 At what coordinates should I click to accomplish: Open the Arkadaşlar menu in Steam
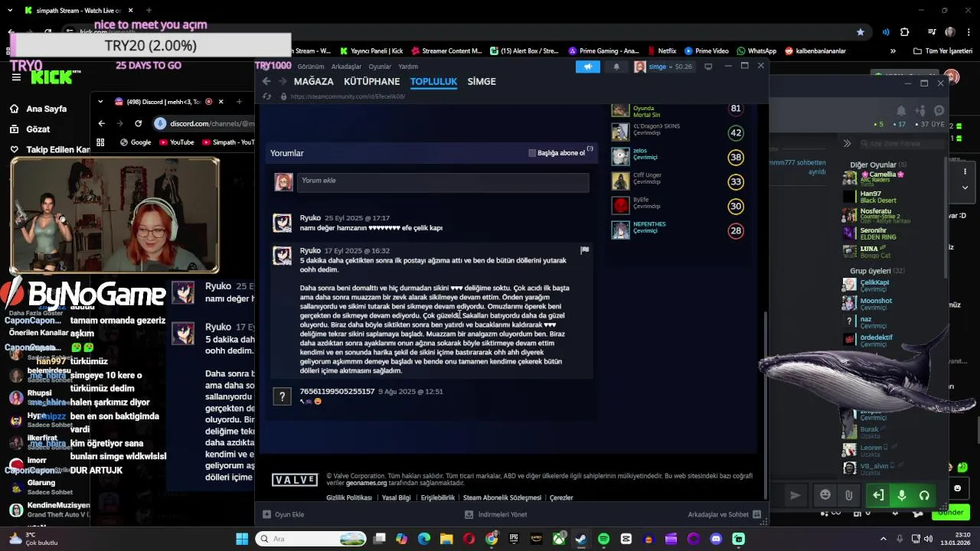pyautogui.click(x=346, y=67)
